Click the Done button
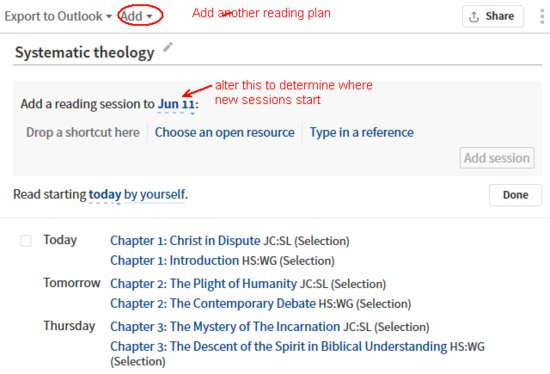 [515, 195]
